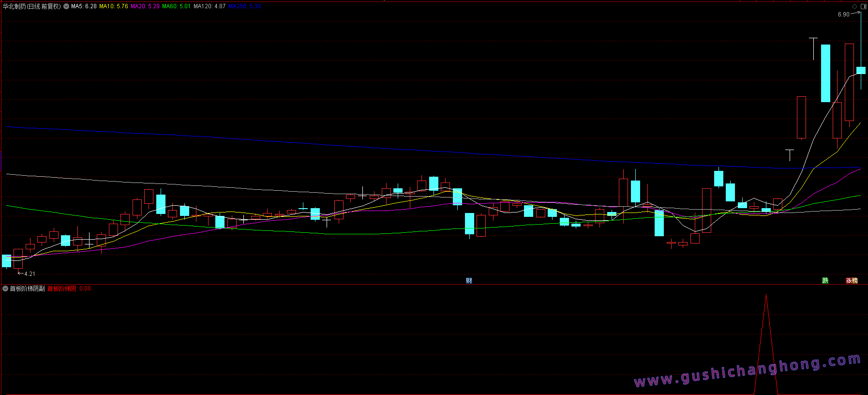Click the red spike peak in sub-indicator
Image resolution: width=868 pixels, height=395 pixels.
[766, 295]
